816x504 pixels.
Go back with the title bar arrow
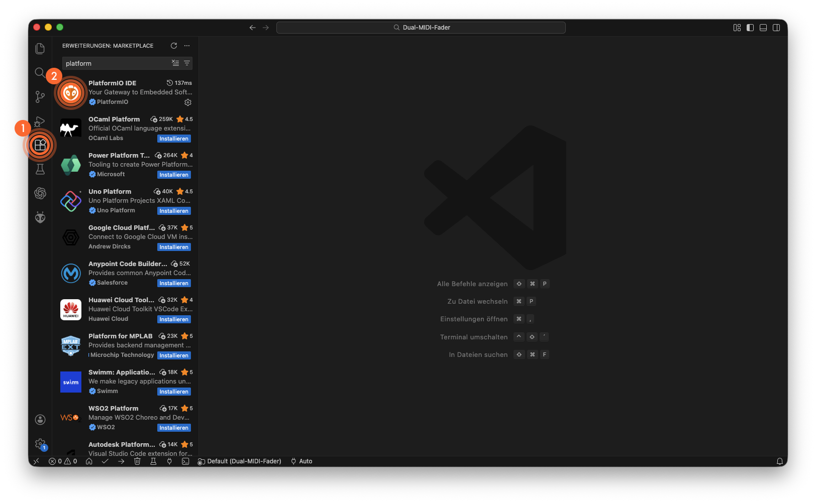(253, 28)
